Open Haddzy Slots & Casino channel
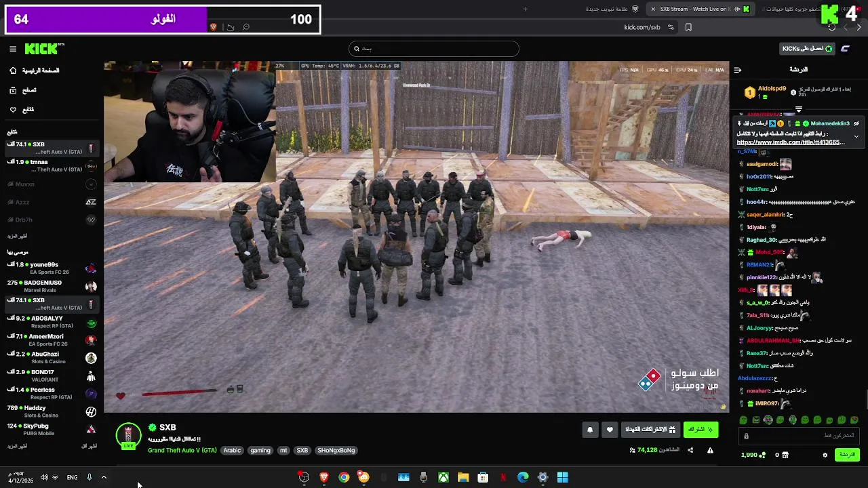868x488 pixels. click(x=52, y=411)
